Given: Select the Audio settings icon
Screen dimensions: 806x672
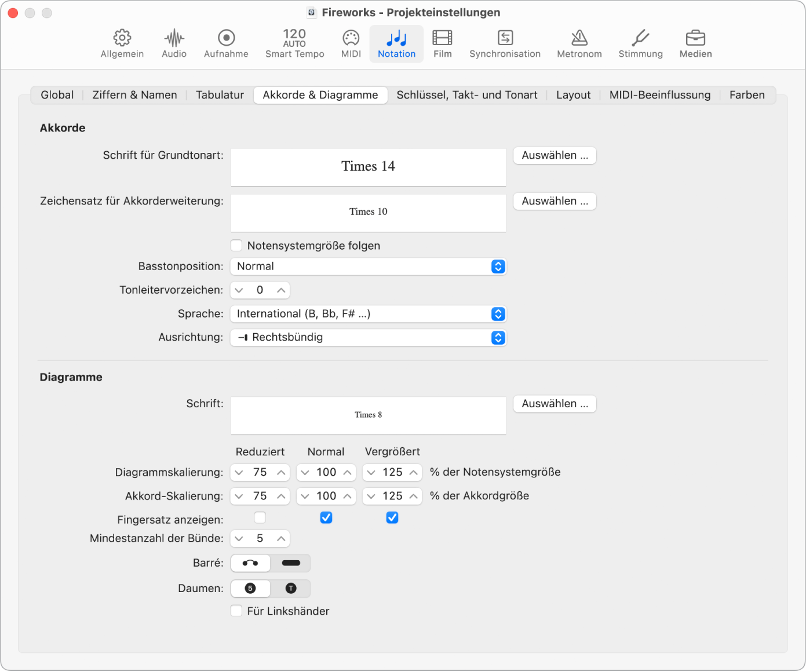Looking at the screenshot, I should [x=173, y=43].
